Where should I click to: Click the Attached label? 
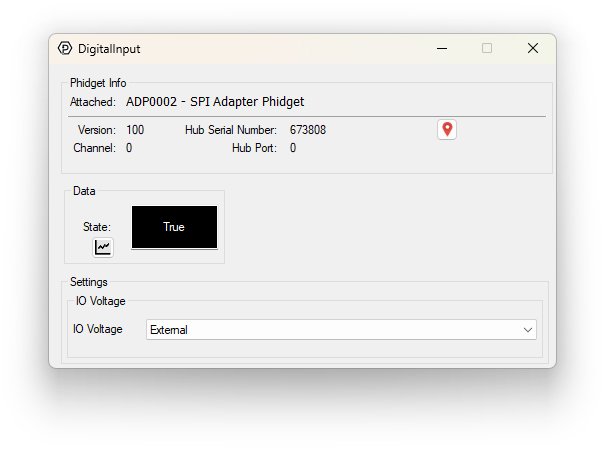pyautogui.click(x=92, y=102)
